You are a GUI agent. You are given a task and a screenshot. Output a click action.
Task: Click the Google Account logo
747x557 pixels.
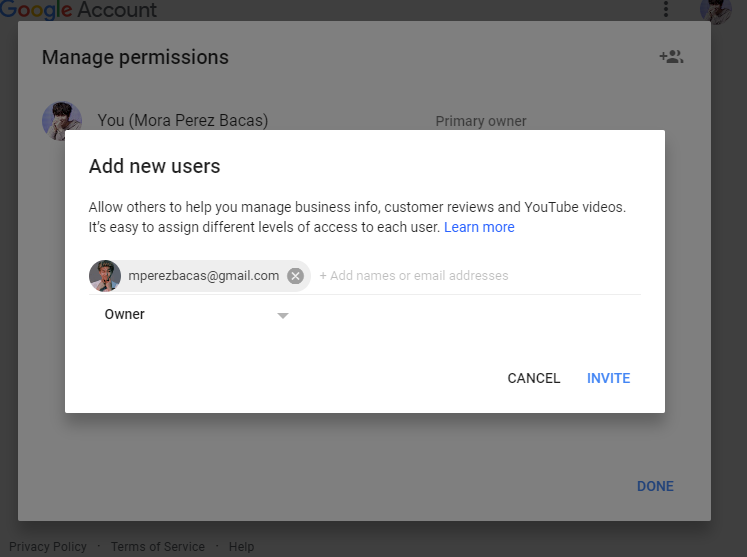point(79,10)
